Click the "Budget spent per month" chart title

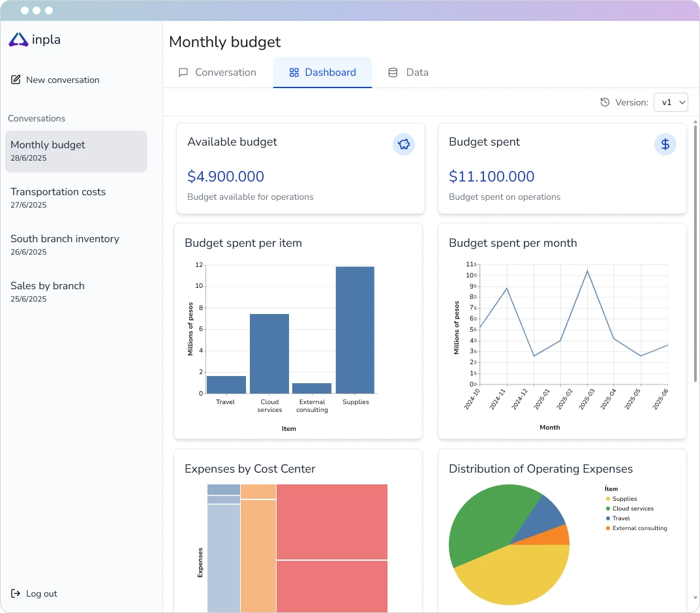[513, 243]
